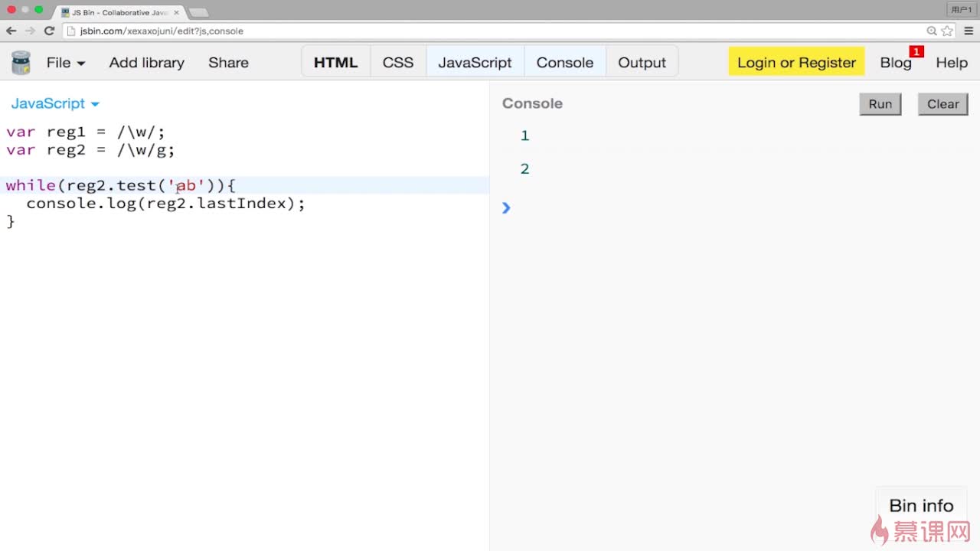Show the Output panel

coord(642,63)
